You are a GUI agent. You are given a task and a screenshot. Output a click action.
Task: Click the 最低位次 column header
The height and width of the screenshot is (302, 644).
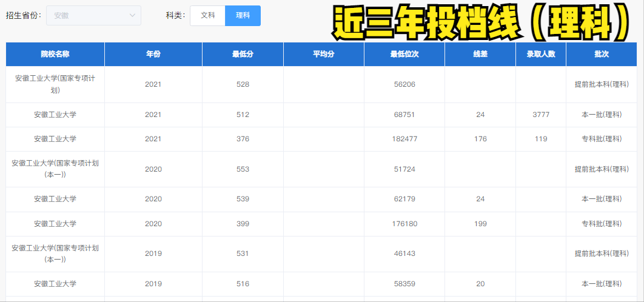click(404, 54)
